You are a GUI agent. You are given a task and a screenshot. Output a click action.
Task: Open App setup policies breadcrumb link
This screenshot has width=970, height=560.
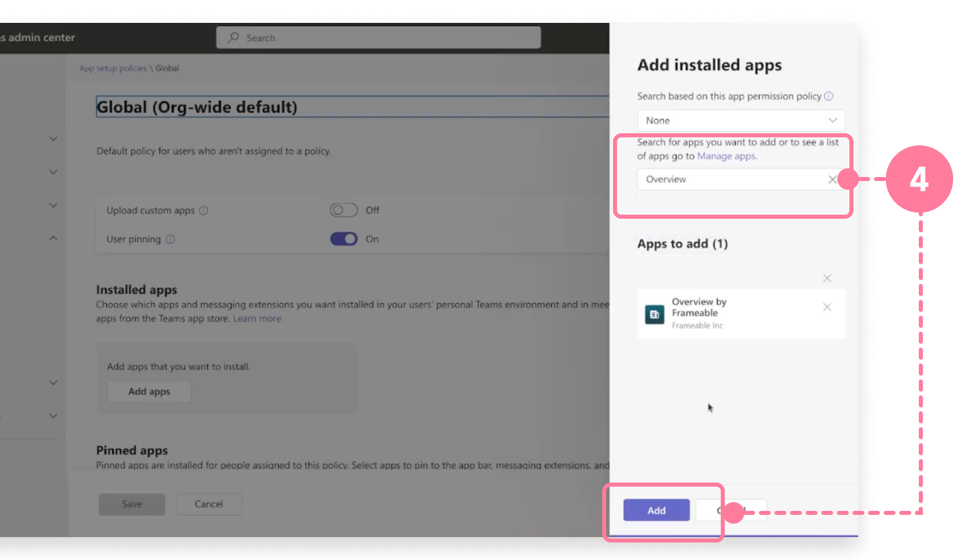pyautogui.click(x=113, y=68)
